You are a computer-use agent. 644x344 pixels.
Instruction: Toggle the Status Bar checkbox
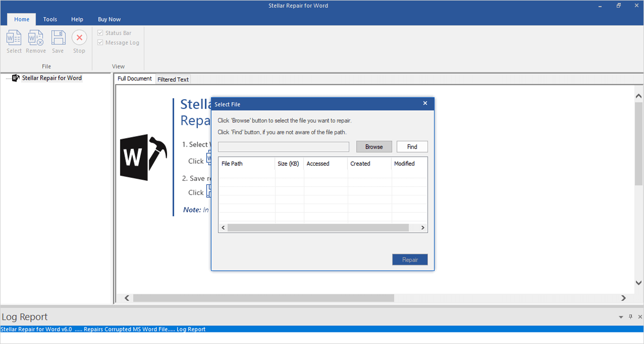tap(100, 33)
